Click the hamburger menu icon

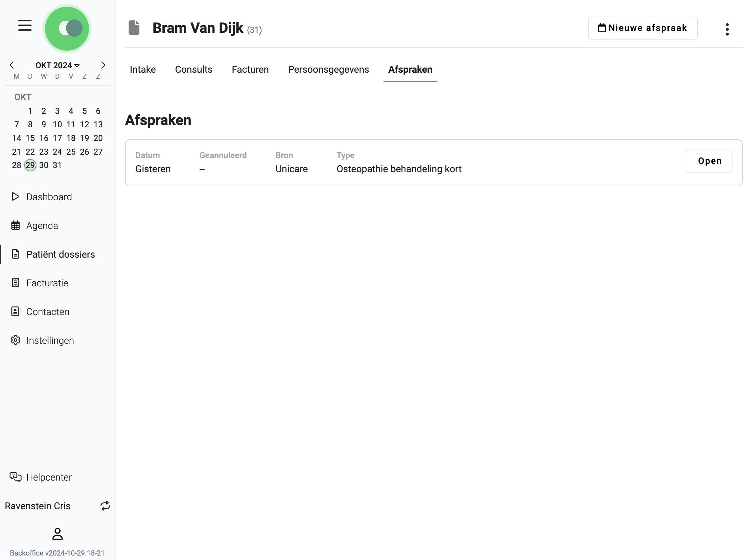point(25,26)
